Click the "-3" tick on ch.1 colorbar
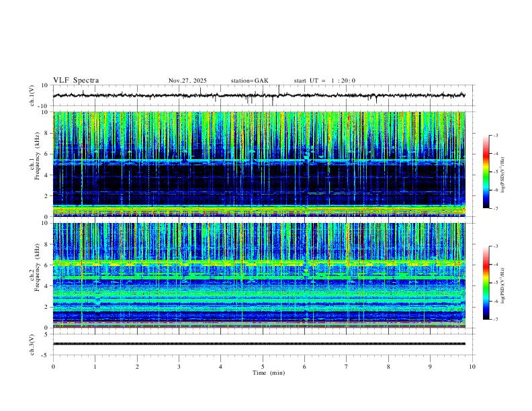This screenshot has width=532, height=411. (x=496, y=136)
